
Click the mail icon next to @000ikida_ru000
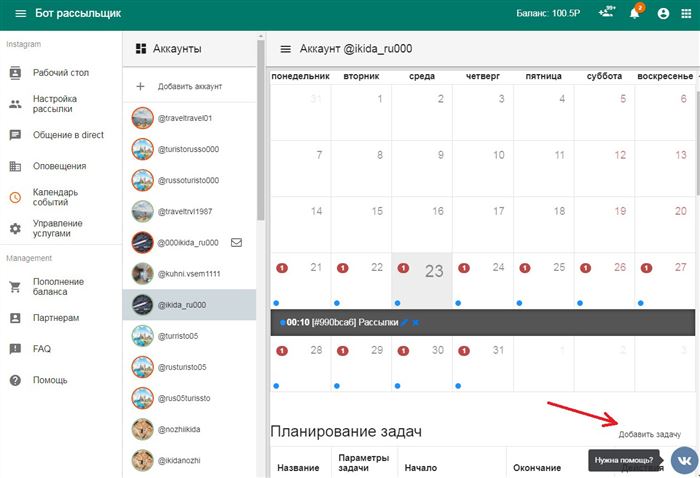pyautogui.click(x=237, y=242)
